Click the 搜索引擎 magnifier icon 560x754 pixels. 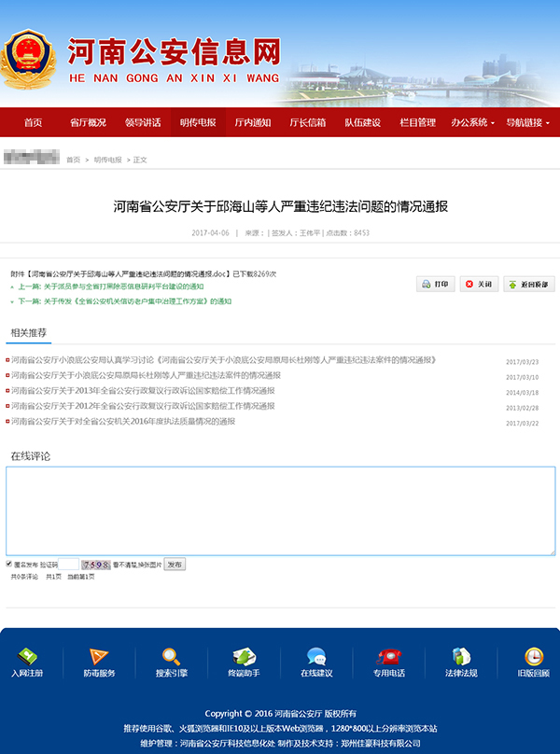coord(172,657)
